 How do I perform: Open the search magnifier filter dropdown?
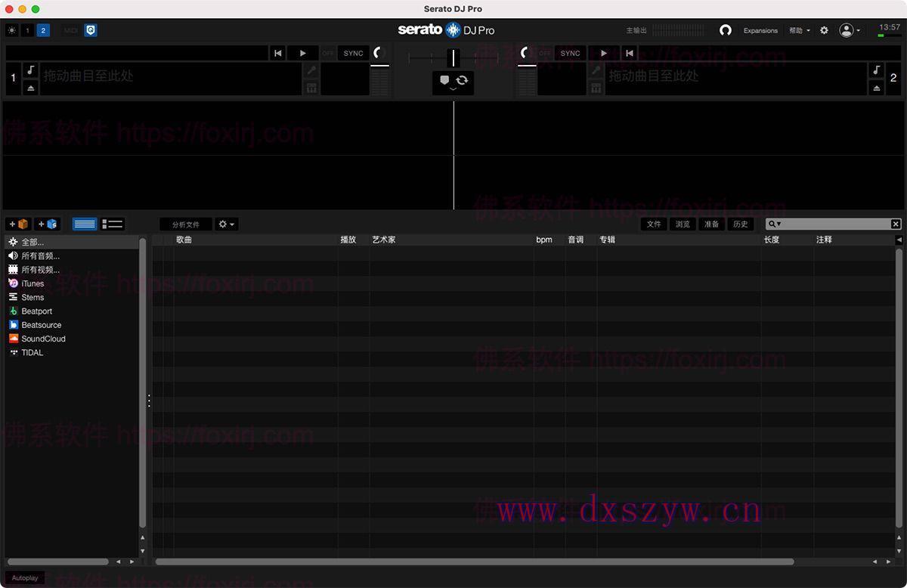click(x=775, y=224)
